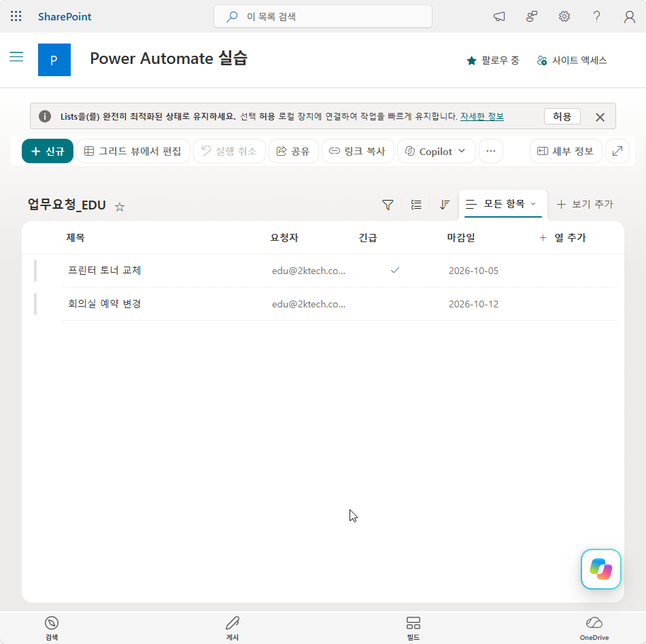Expand the Copilot dropdown

[436, 151]
